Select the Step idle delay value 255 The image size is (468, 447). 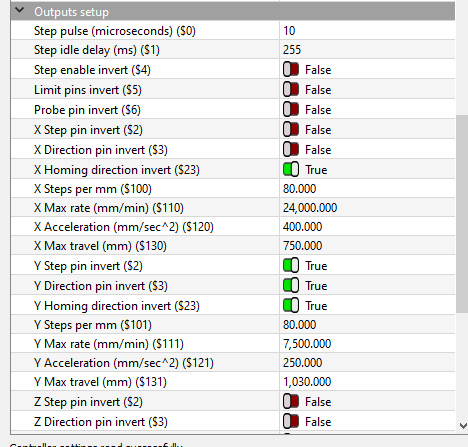click(x=292, y=50)
